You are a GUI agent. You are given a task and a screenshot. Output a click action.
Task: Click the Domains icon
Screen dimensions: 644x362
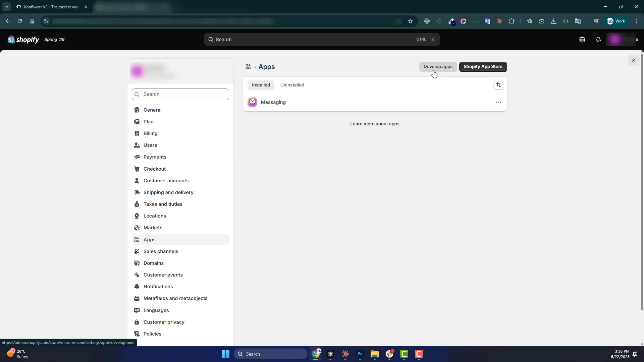coord(137,263)
